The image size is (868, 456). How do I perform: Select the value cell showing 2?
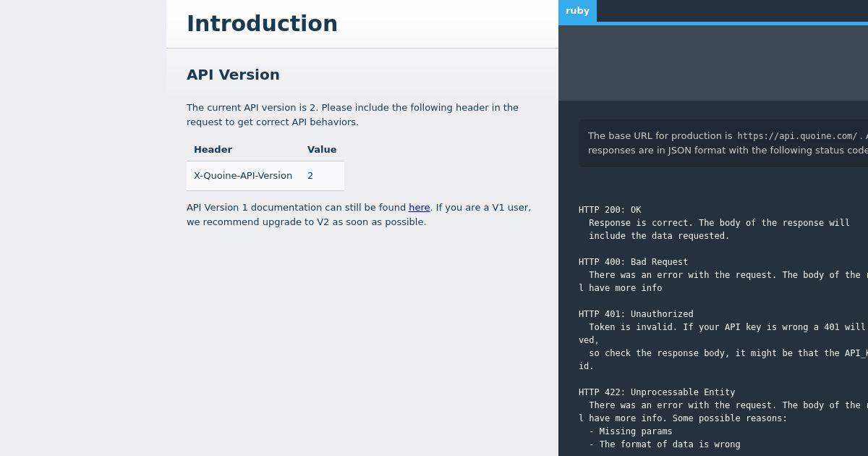tap(322, 176)
